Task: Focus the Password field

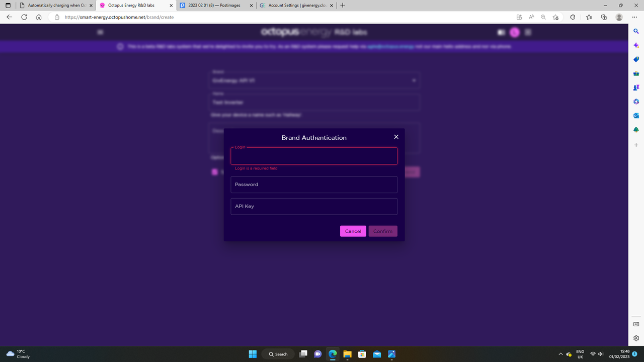Action: (x=314, y=185)
